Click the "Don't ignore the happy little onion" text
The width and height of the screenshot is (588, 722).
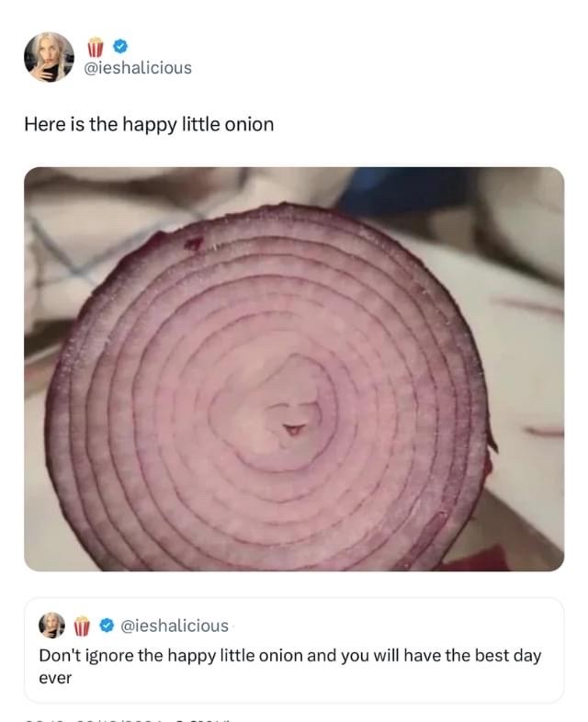coord(184,656)
